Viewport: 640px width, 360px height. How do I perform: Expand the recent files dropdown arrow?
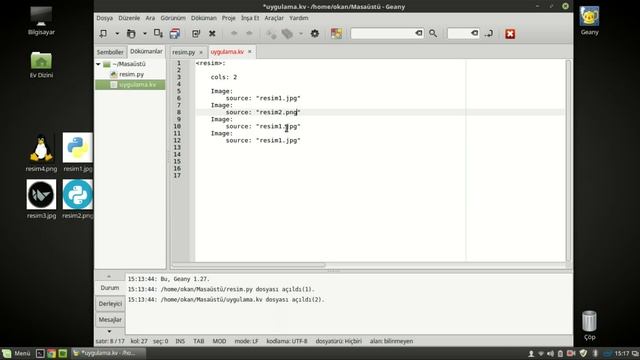[x=144, y=34]
